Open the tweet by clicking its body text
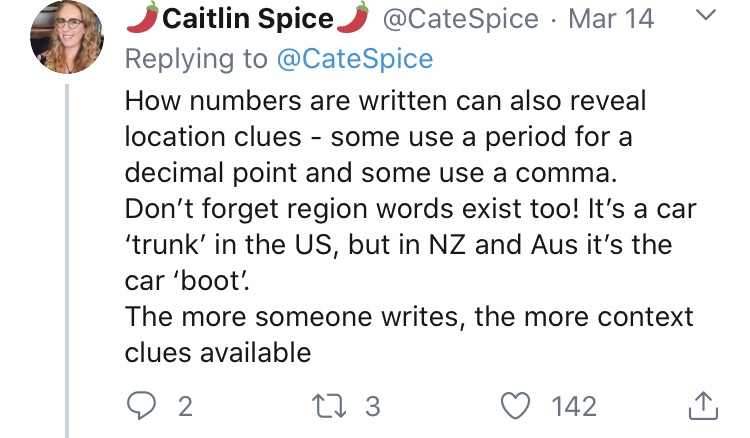This screenshot has height=438, width=750. click(x=409, y=227)
